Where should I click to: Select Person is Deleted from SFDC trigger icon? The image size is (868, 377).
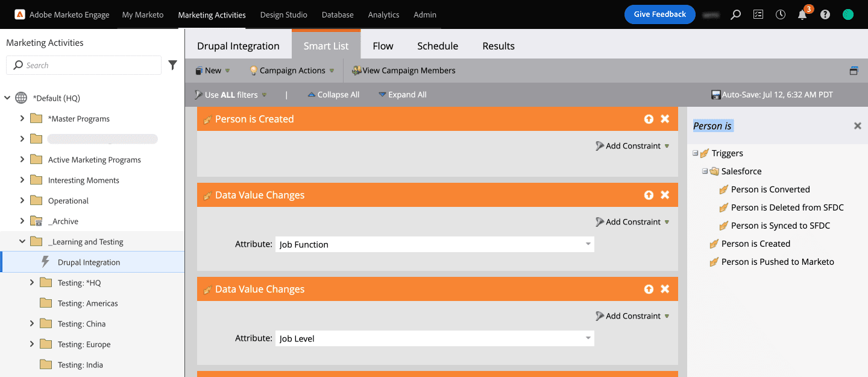pos(724,208)
